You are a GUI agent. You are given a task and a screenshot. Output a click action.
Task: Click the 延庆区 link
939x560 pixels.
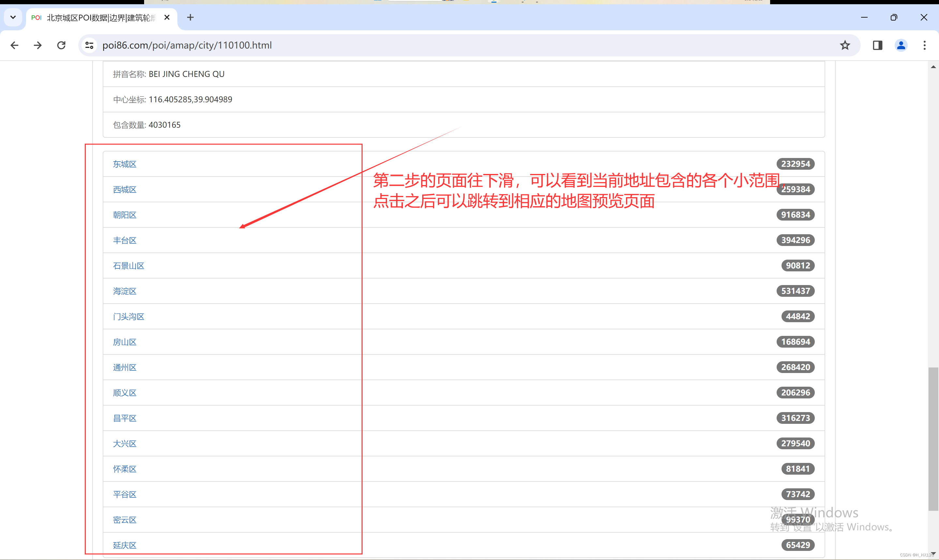tap(125, 545)
